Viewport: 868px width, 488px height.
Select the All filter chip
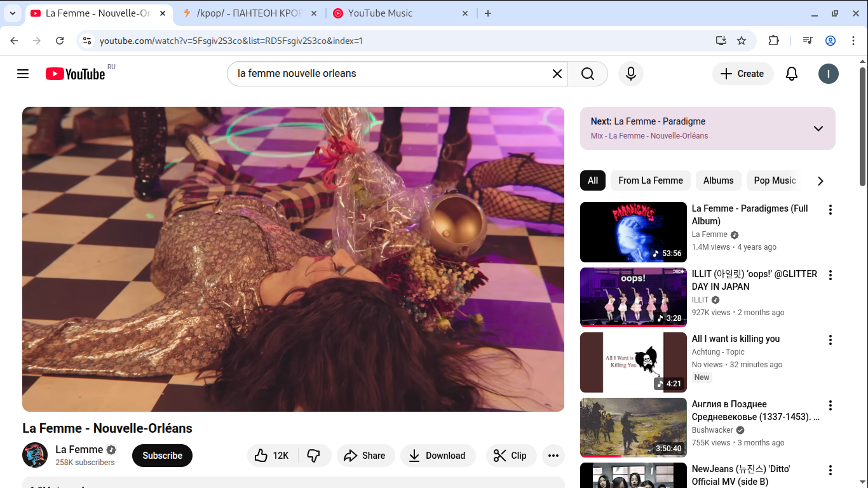pos(593,180)
